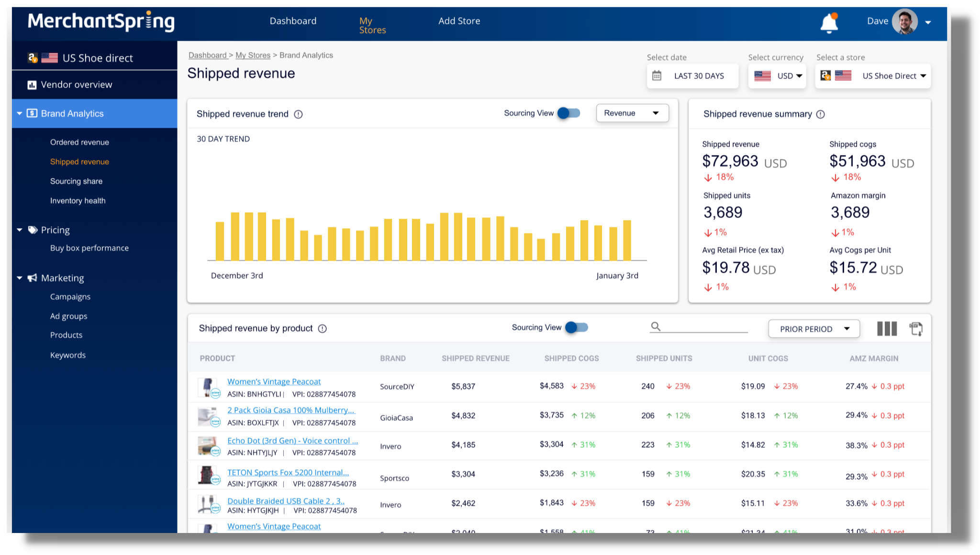This screenshot has width=980, height=555.
Task: Sort by BRAND column header
Action: (393, 358)
